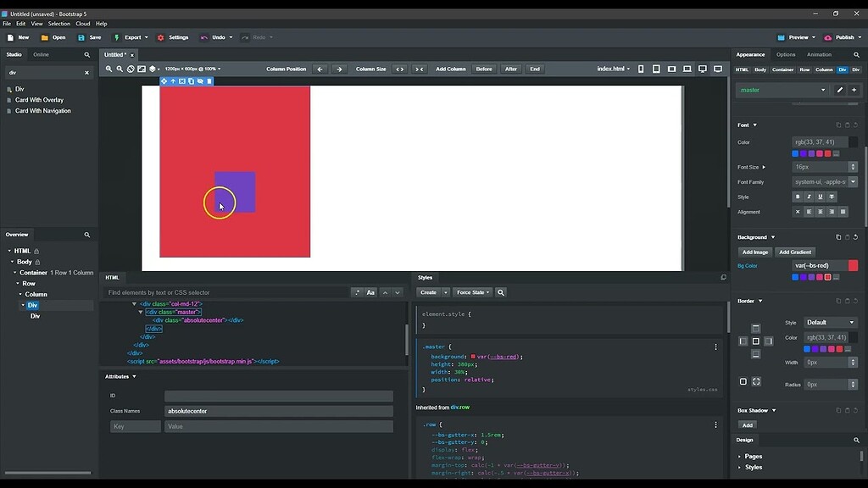Copy the Background section styles
This screenshot has height=488, width=868.
pos(838,237)
